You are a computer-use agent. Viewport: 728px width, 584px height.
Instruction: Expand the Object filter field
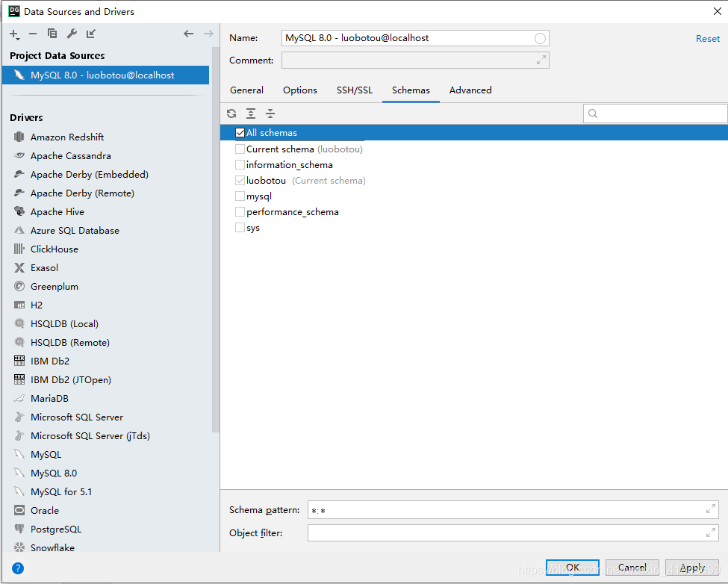[711, 532]
